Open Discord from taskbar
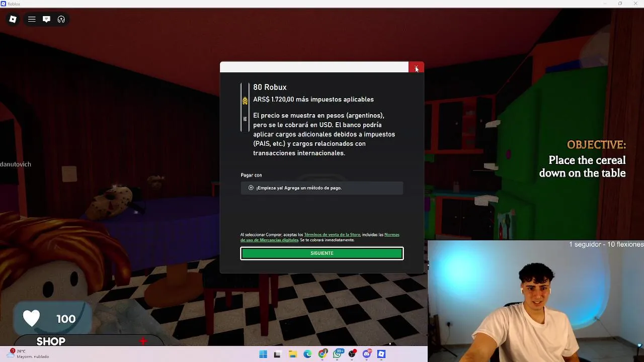 [x=367, y=354]
